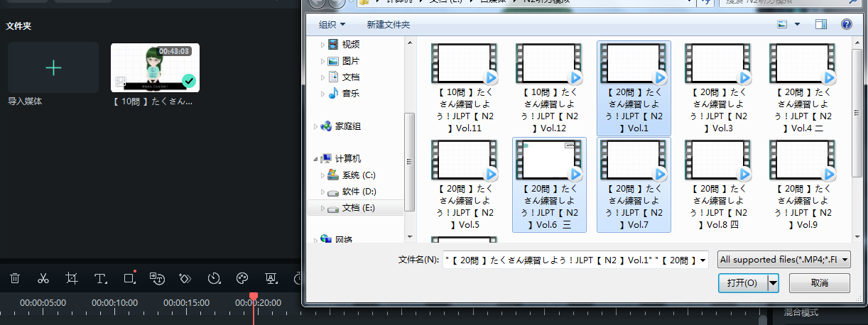The width and height of the screenshot is (868, 325).
Task: Select video file Vol.12
Action: coord(550,88)
